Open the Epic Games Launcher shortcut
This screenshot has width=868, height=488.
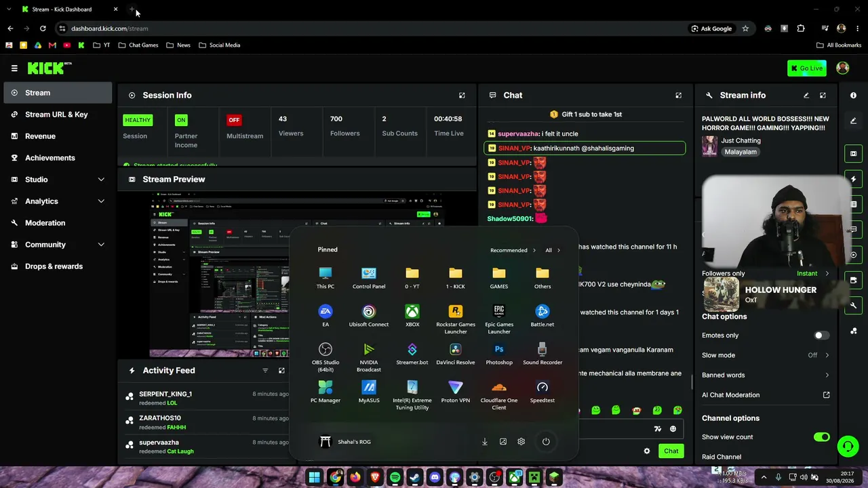pyautogui.click(x=499, y=319)
